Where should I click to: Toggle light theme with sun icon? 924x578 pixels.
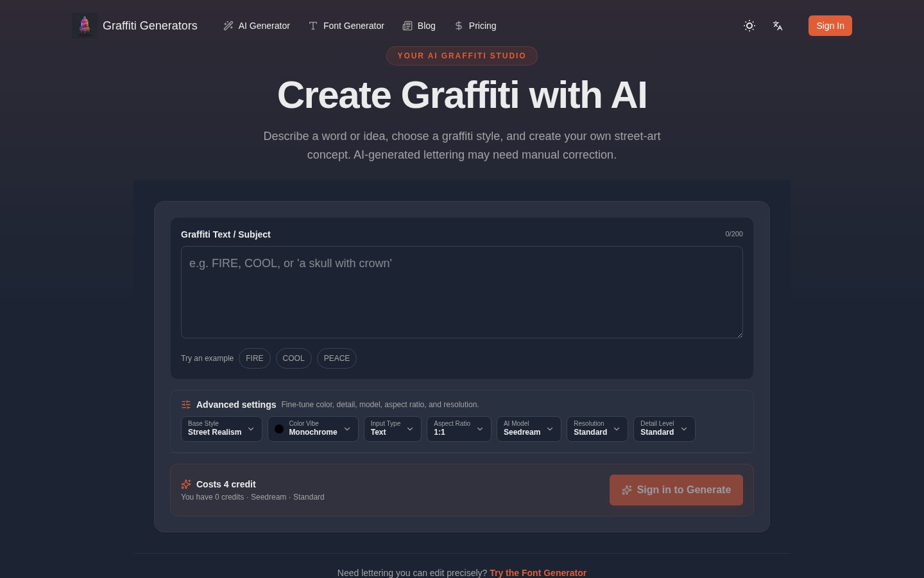pyautogui.click(x=749, y=26)
